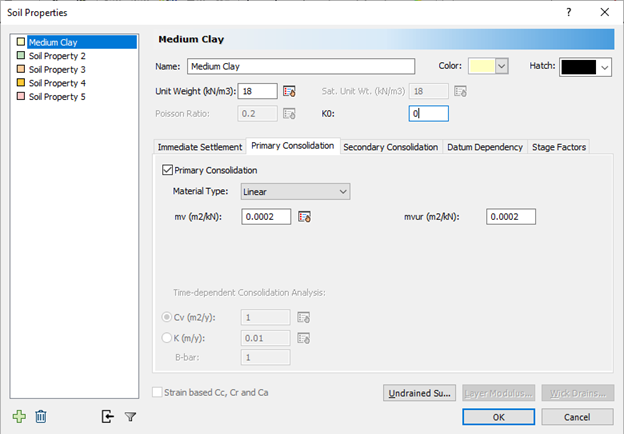The image size is (624, 434).
Task: Click the import properties icon
Action: (108, 416)
